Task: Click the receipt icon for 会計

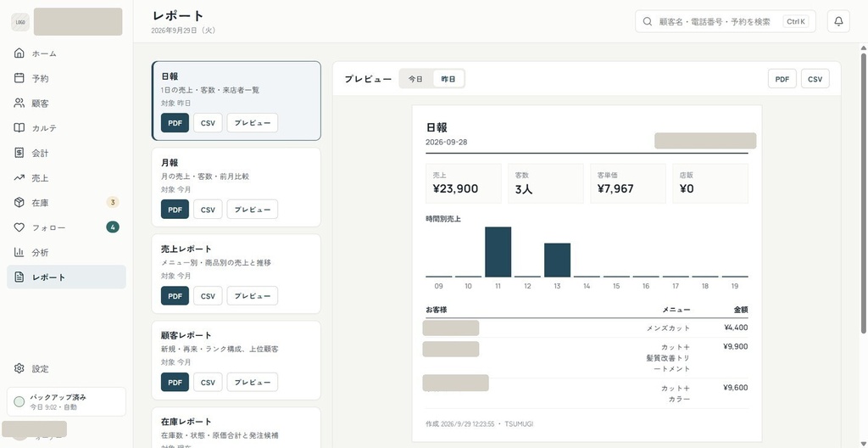Action: click(19, 153)
